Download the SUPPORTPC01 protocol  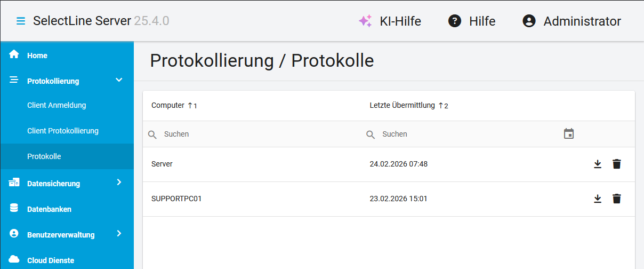coord(598,199)
